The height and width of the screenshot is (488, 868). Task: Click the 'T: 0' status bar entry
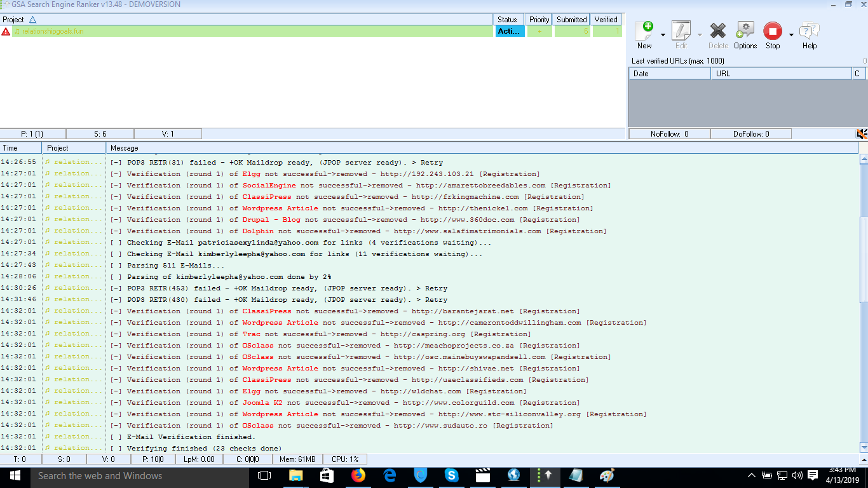tap(20, 459)
